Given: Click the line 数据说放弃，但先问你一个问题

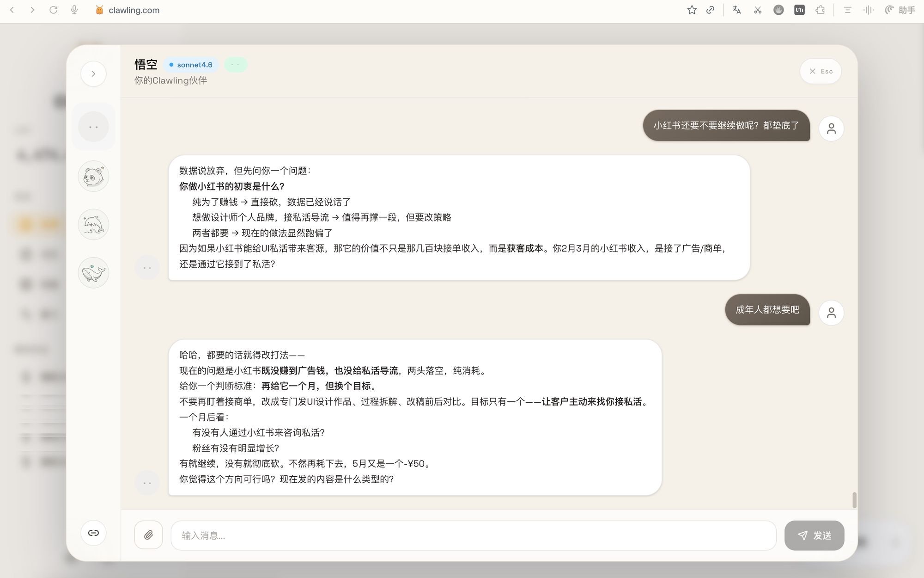Looking at the screenshot, I should tap(245, 171).
